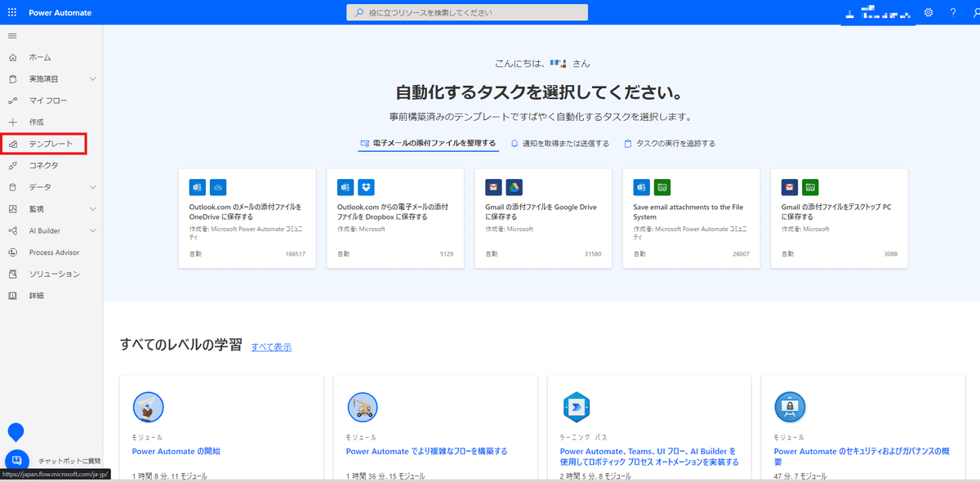
Task: Select the 通知を取得または送信する tab
Action: pyautogui.click(x=560, y=143)
